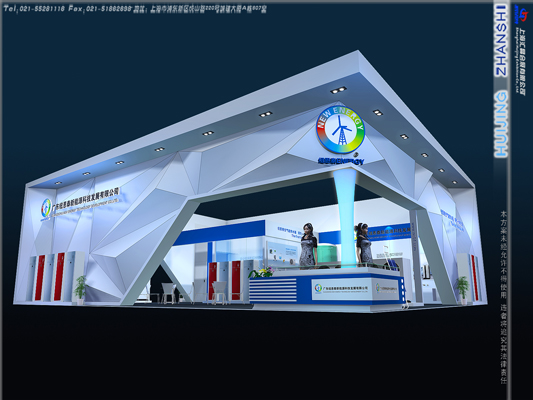533x400 pixels.
Task: Select the potted plant beside left red cabinets
Action: coord(81,290)
